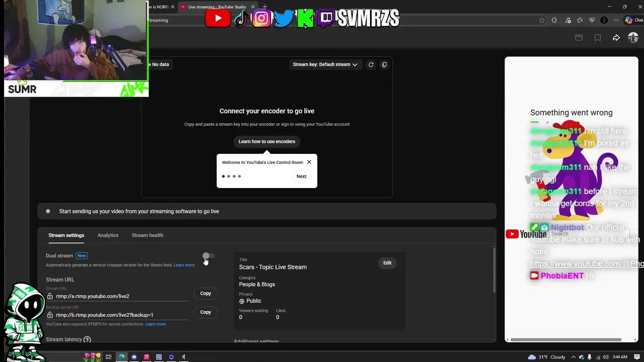This screenshot has height=362, width=644.
Task: Click the clapperboard icon in Studio header
Action: point(579,38)
